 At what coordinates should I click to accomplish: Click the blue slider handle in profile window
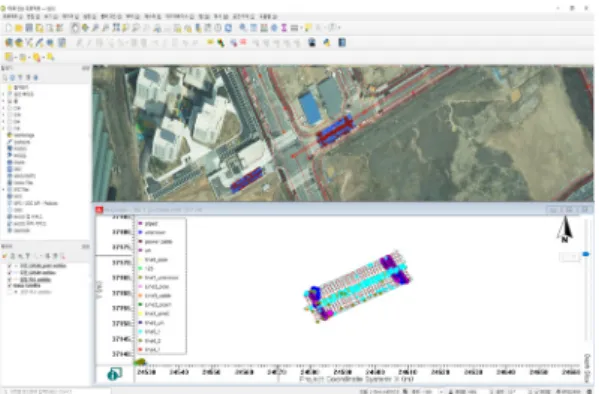pos(586,254)
